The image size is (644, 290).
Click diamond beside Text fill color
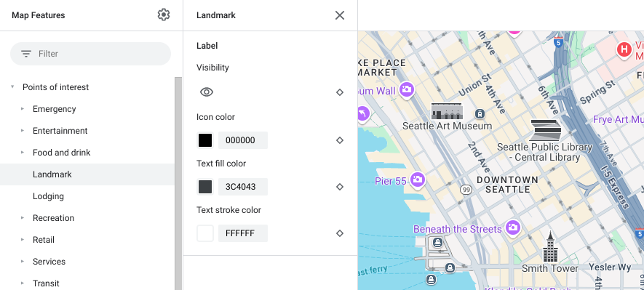pyautogui.click(x=340, y=187)
